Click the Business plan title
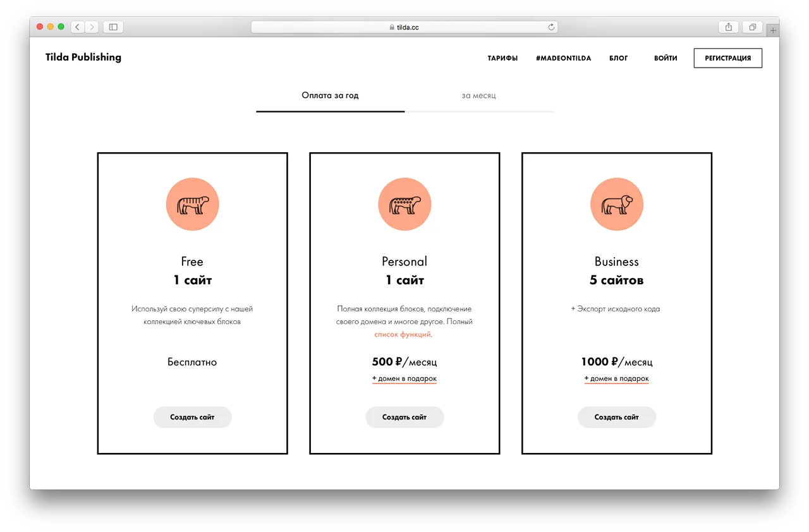The width and height of the screenshot is (809, 532). click(617, 262)
